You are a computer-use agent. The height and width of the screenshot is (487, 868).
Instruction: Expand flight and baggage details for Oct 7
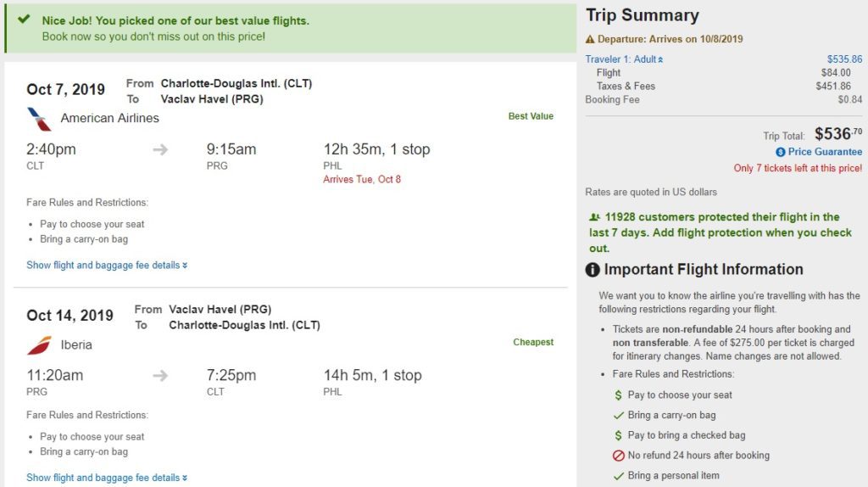tap(107, 266)
